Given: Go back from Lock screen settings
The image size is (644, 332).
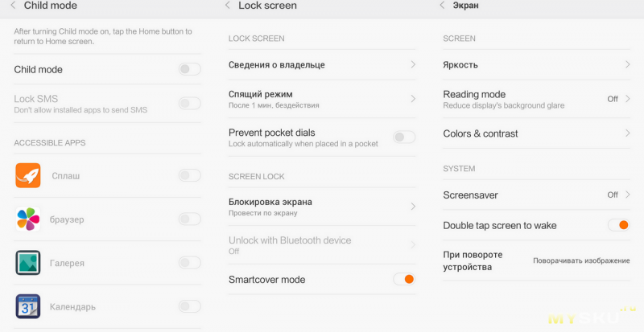Looking at the screenshot, I should click(x=228, y=6).
